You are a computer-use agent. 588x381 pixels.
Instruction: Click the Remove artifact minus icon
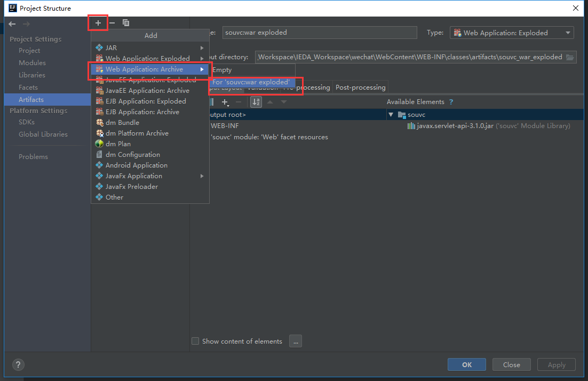112,23
